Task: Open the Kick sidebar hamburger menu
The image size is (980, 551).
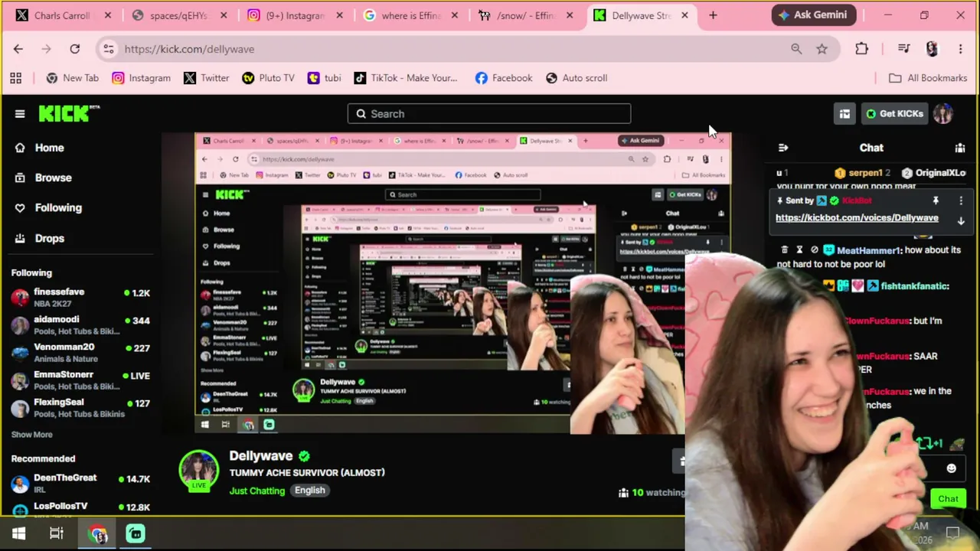Action: 20,114
